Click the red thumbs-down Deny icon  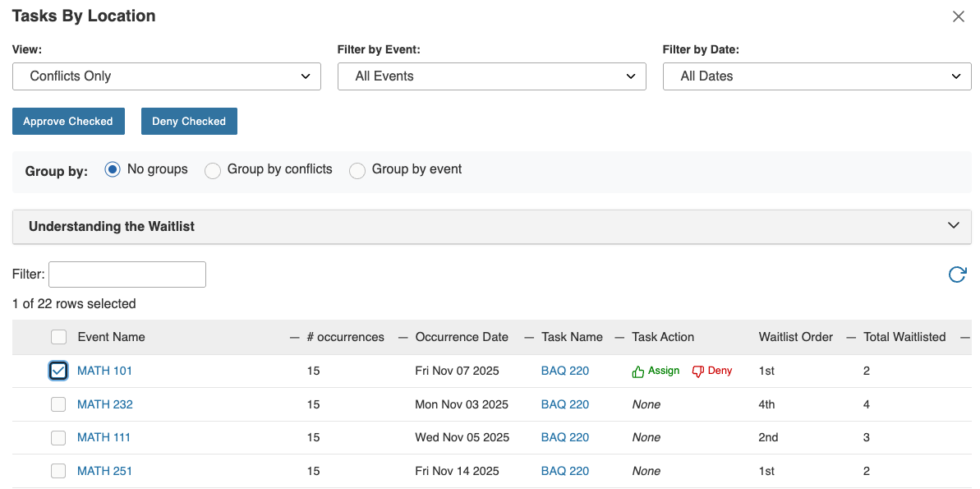711,371
